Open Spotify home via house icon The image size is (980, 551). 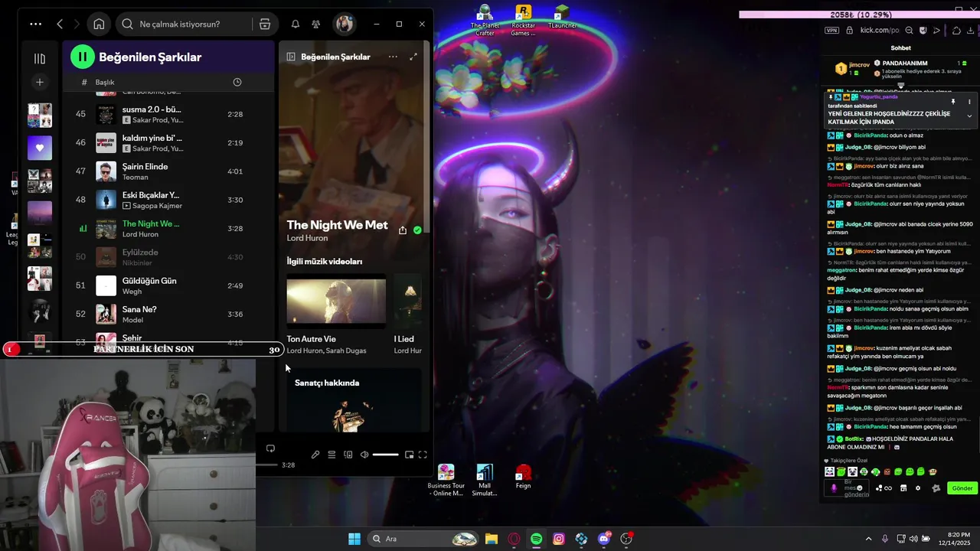point(99,24)
